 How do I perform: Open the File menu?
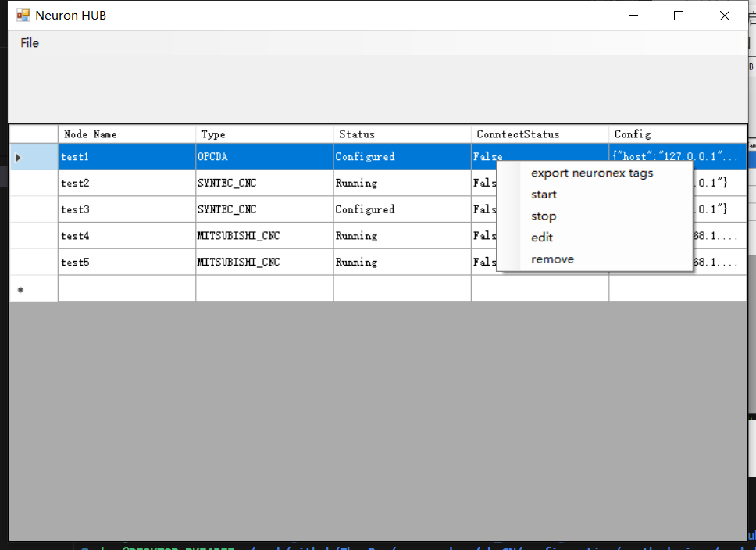[x=30, y=43]
